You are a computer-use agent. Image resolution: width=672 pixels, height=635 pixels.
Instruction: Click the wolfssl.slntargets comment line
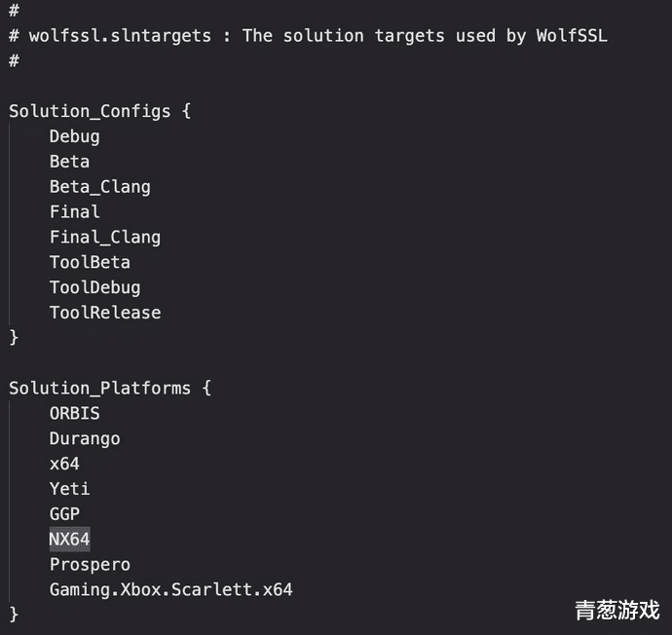308,36
